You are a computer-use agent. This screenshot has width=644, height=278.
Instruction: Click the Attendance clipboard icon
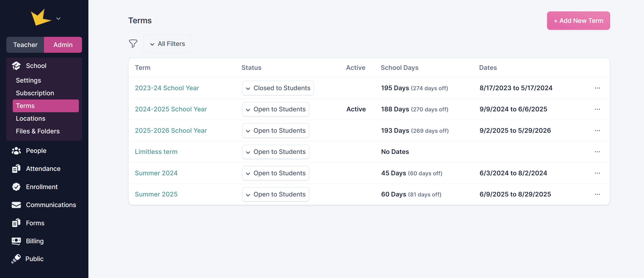[x=16, y=169]
